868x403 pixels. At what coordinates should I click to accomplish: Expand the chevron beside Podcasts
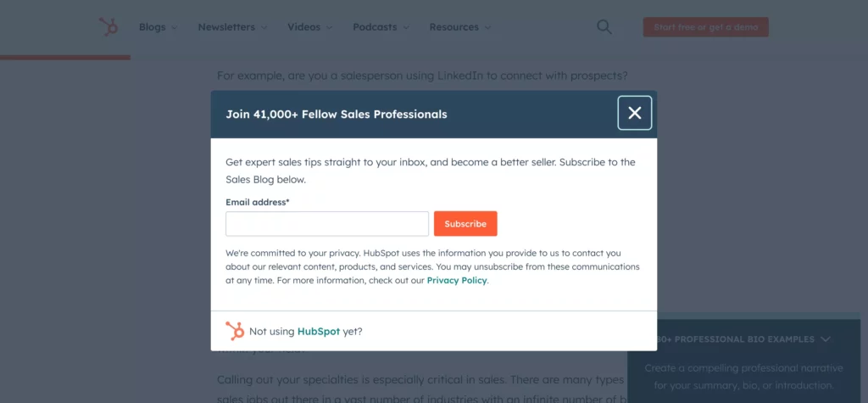click(x=406, y=27)
